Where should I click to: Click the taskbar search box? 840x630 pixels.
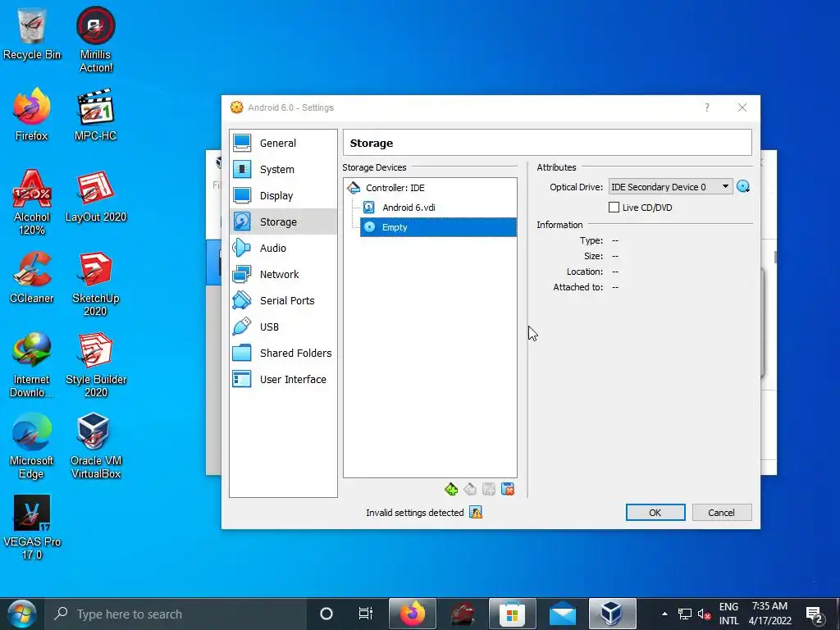pyautogui.click(x=175, y=614)
